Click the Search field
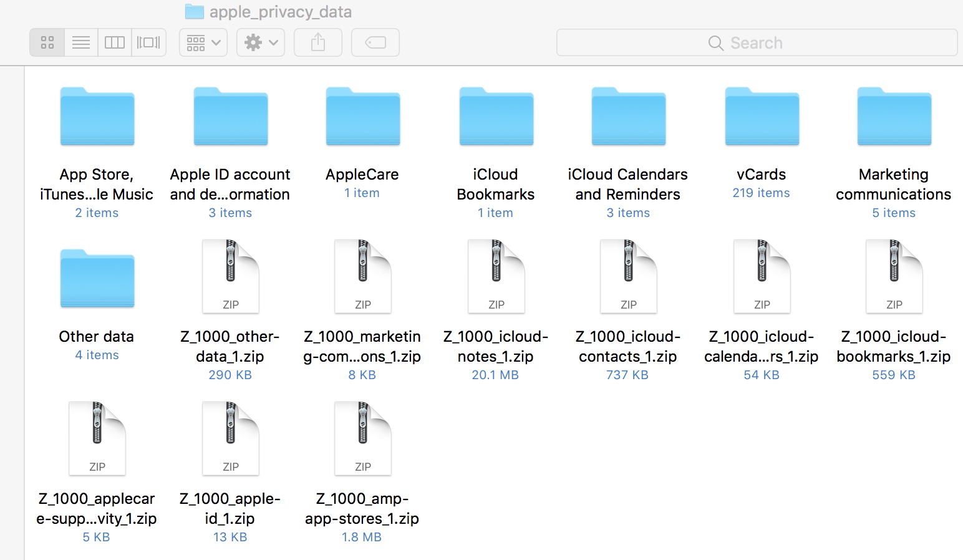 click(757, 42)
